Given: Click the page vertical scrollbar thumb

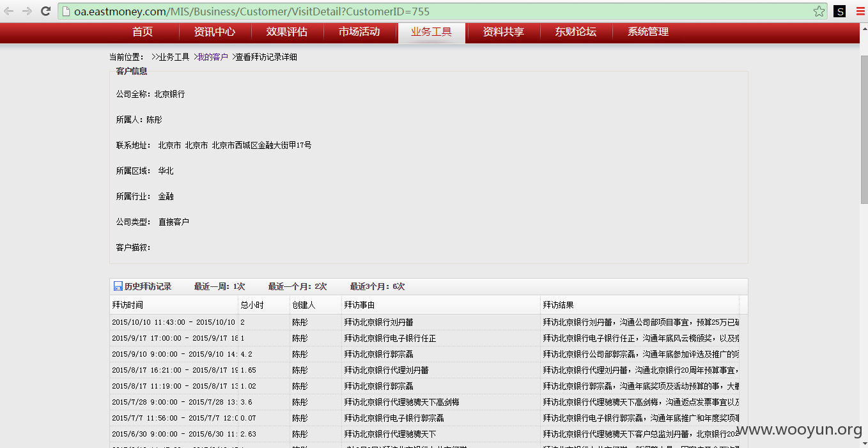Looking at the screenshot, I should (x=864, y=129).
